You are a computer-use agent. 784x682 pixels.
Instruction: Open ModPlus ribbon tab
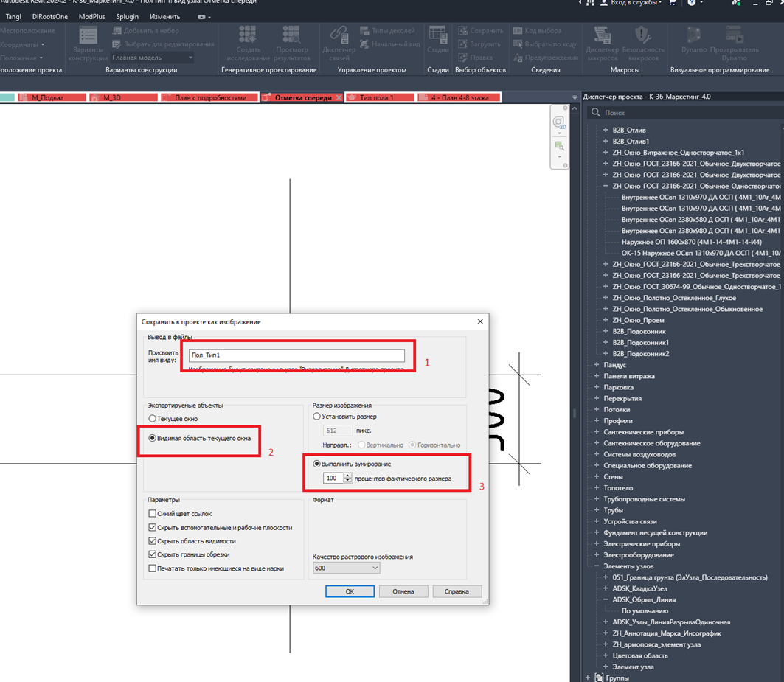point(92,16)
